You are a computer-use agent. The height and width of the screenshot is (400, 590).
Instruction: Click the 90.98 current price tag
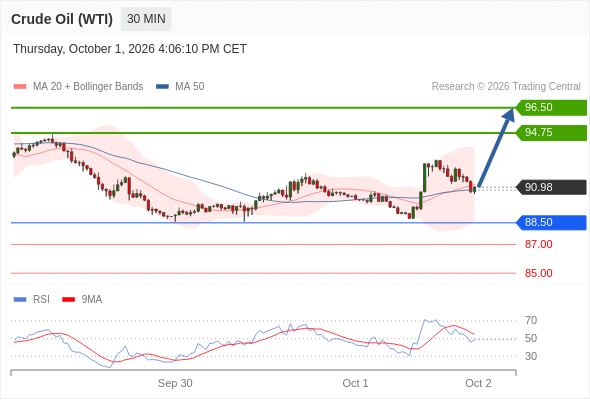click(550, 187)
